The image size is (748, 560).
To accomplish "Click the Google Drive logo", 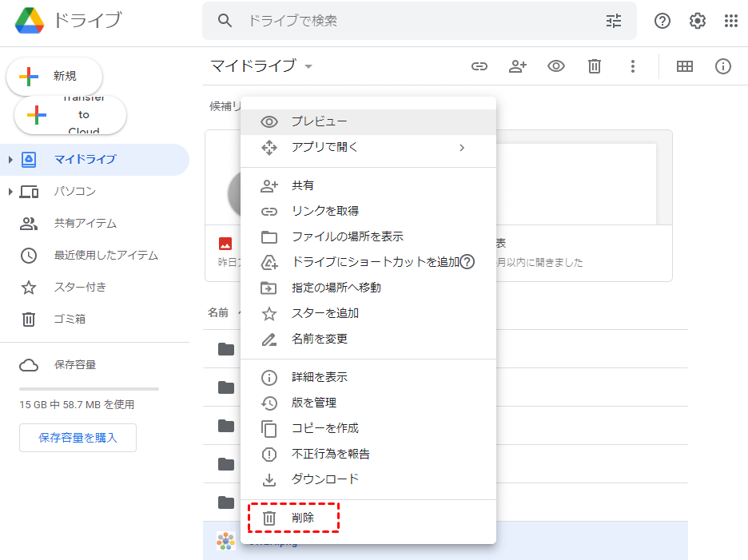I will point(30,21).
